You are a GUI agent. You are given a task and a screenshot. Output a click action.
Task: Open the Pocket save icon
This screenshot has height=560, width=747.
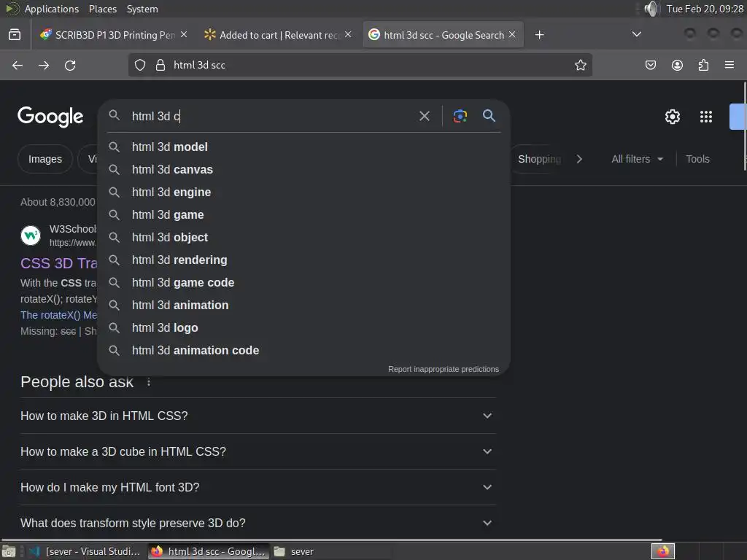click(650, 65)
